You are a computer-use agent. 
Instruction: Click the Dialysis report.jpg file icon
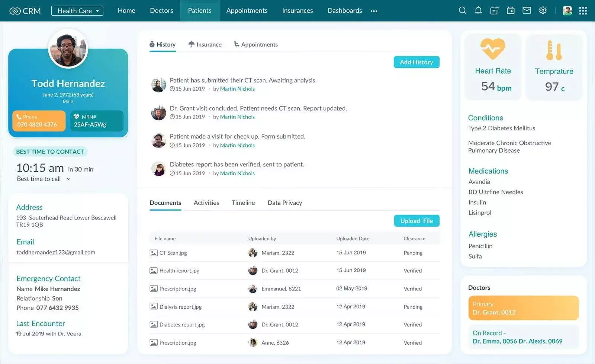153,306
